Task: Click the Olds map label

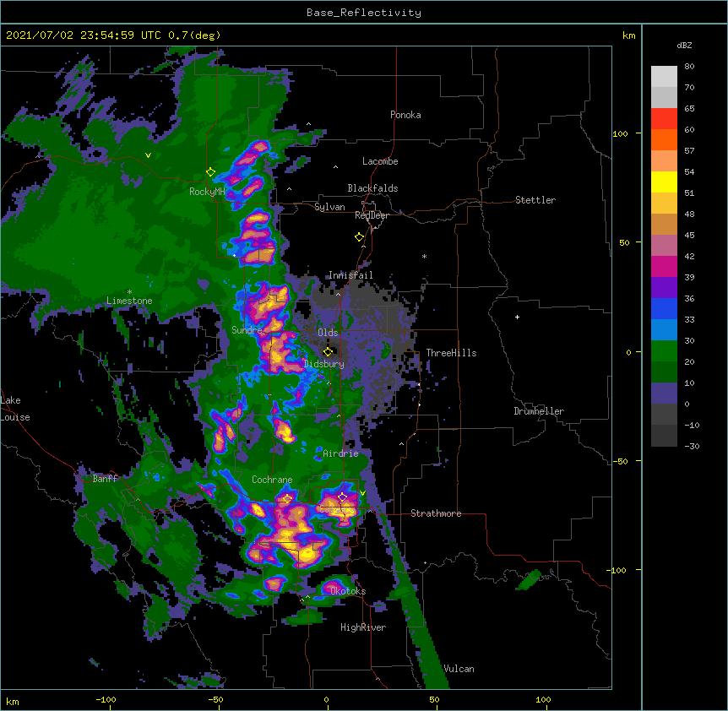Action: pyautogui.click(x=328, y=333)
